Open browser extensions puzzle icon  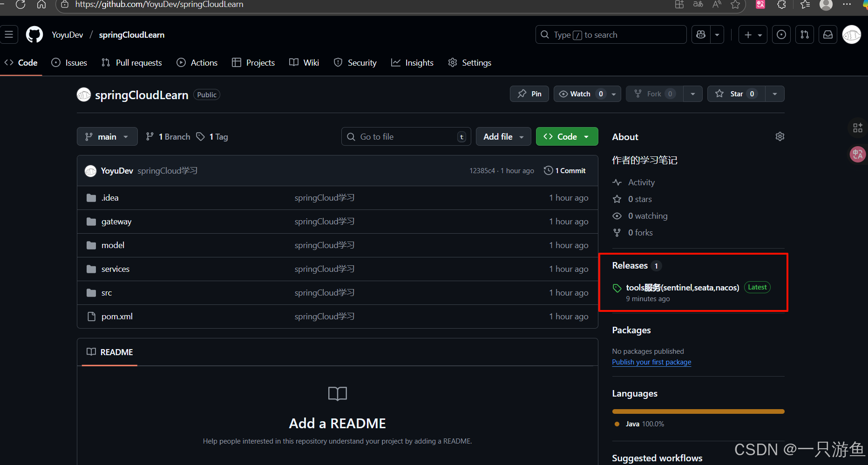pyautogui.click(x=782, y=5)
